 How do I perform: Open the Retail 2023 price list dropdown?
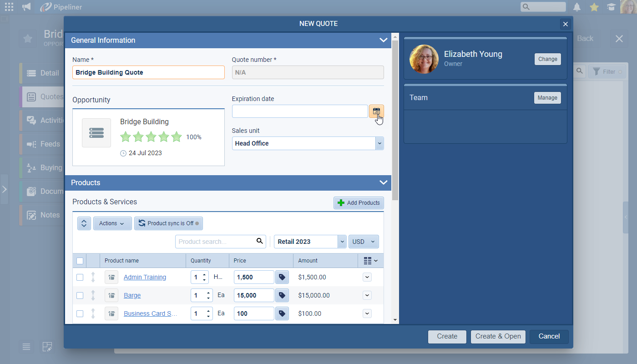click(342, 242)
